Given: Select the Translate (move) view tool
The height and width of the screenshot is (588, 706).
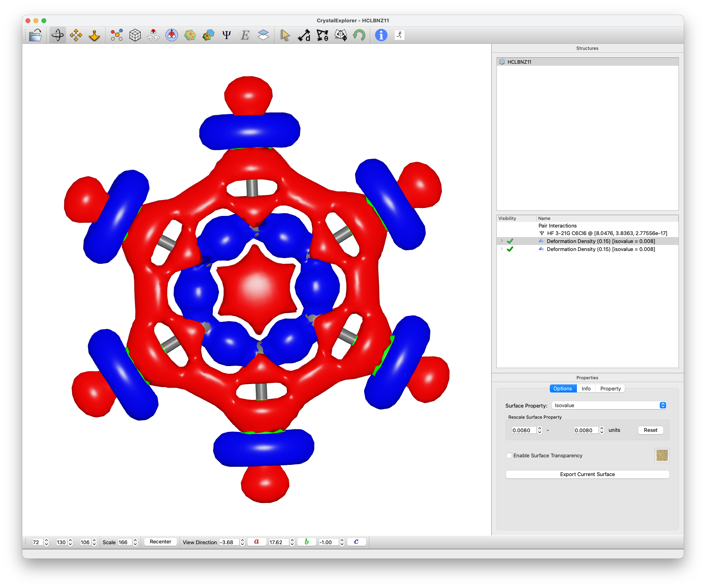Looking at the screenshot, I should coord(76,35).
